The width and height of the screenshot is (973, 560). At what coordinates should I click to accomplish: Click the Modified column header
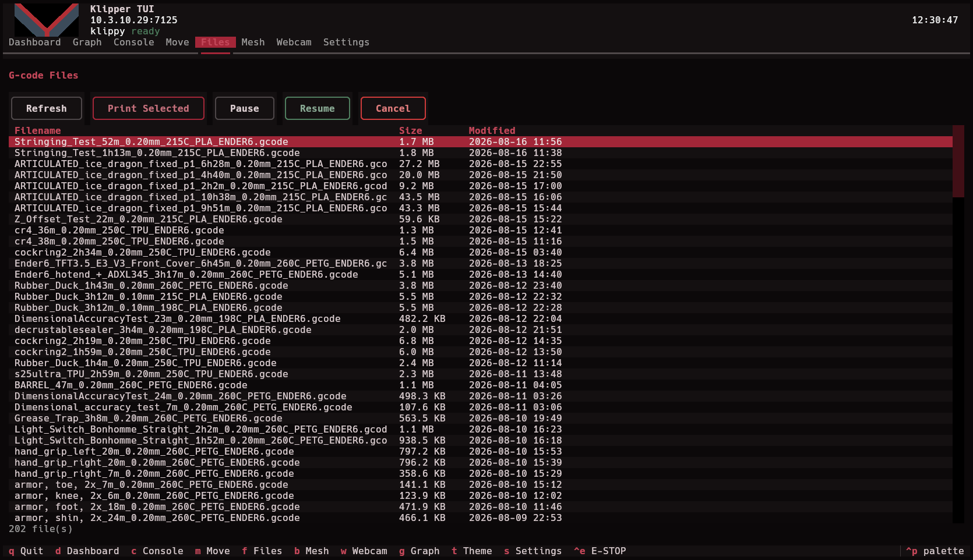click(492, 130)
